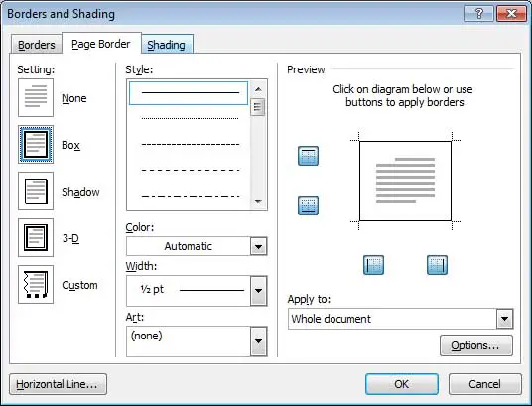Choose the Custom border setting icon
Viewport: 532px width, 406px height.
click(36, 285)
